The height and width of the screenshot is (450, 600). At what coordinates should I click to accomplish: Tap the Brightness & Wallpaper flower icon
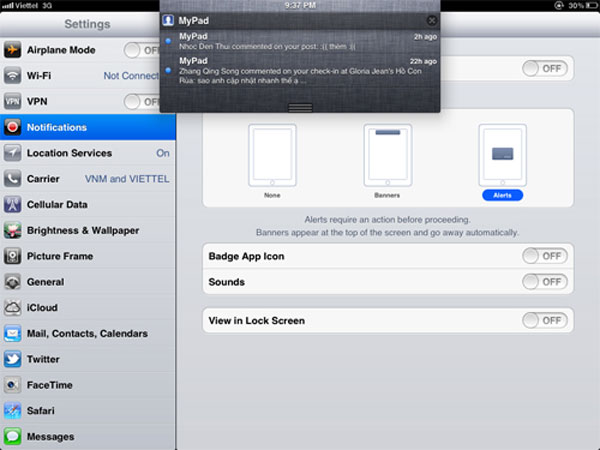12,230
